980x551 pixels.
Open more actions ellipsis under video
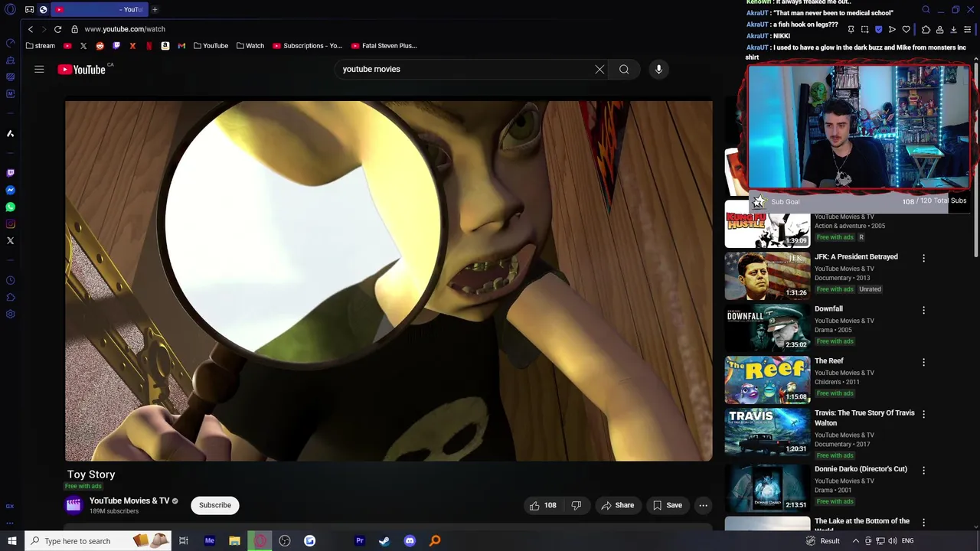tap(703, 505)
